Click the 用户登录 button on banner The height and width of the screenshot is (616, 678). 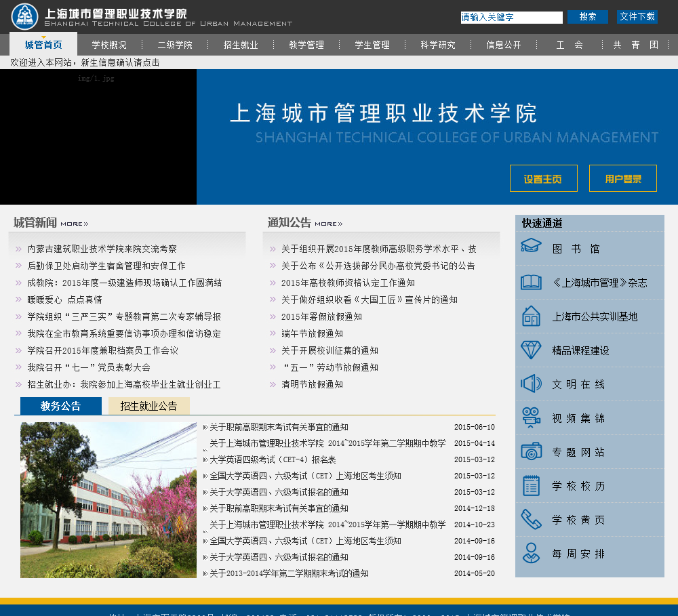point(622,179)
